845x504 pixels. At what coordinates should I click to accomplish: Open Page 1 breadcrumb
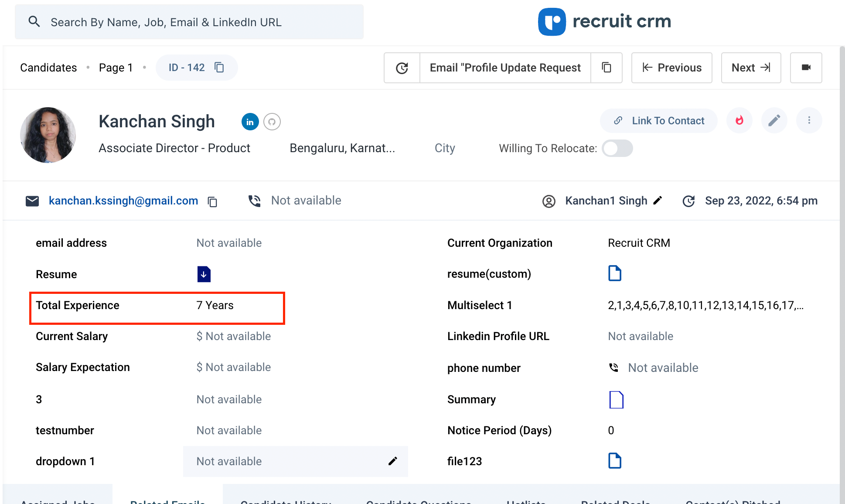[116, 68]
